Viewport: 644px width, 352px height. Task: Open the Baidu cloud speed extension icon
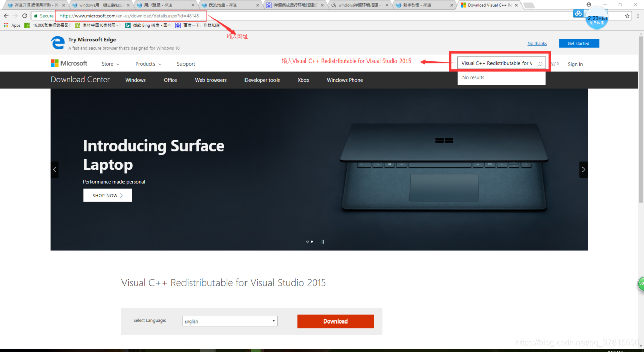[578, 13]
